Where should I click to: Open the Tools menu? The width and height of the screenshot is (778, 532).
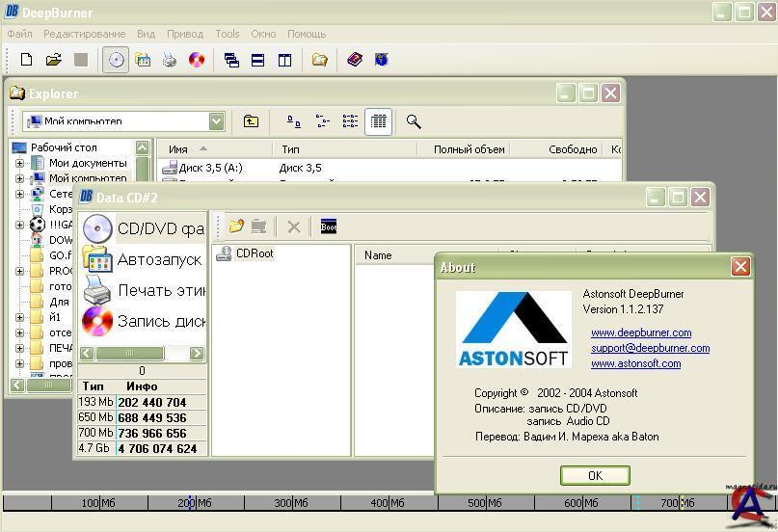click(x=228, y=34)
